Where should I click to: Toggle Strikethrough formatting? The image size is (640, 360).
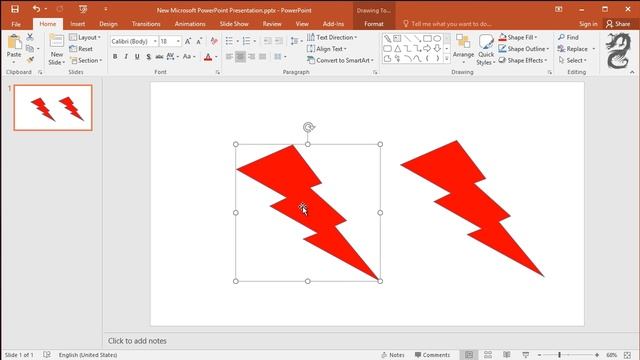[159, 56]
